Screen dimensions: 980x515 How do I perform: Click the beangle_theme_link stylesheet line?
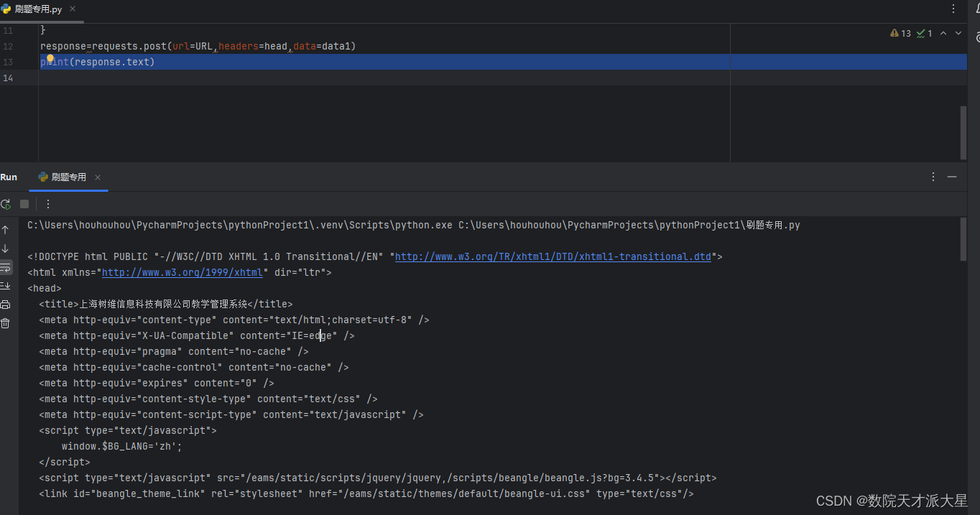click(366, 493)
